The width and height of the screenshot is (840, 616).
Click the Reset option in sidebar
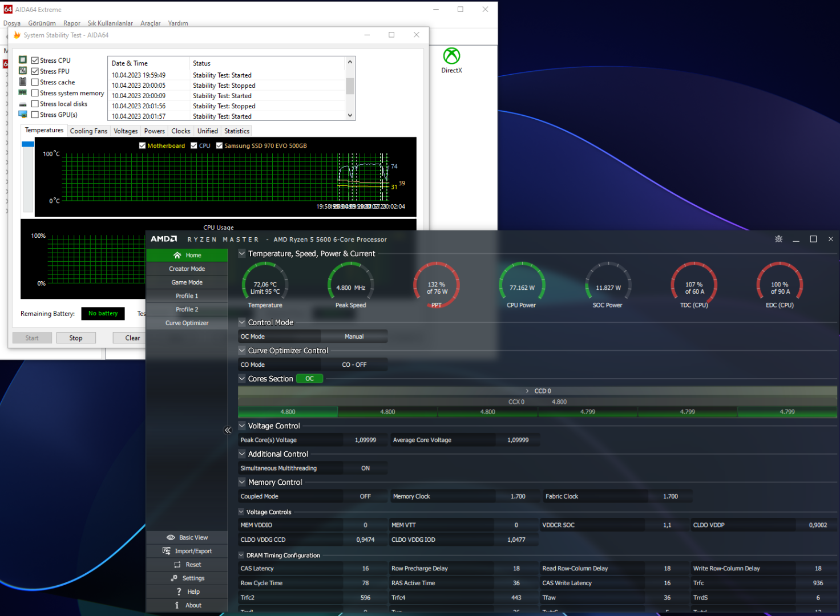point(187,565)
